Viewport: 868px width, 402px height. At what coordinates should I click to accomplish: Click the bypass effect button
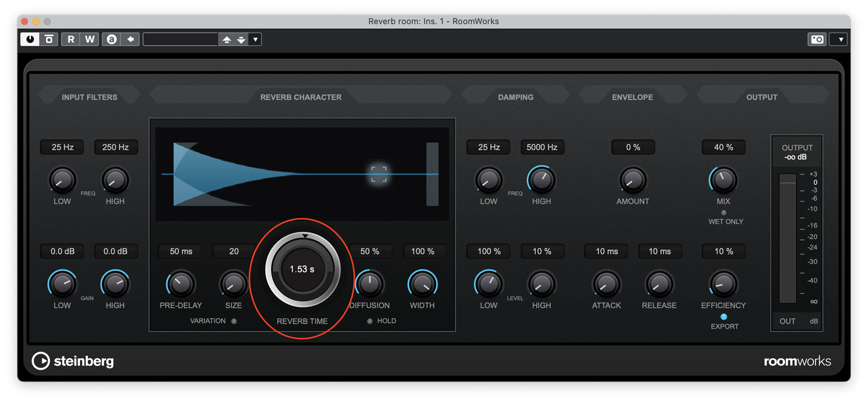coord(49,39)
